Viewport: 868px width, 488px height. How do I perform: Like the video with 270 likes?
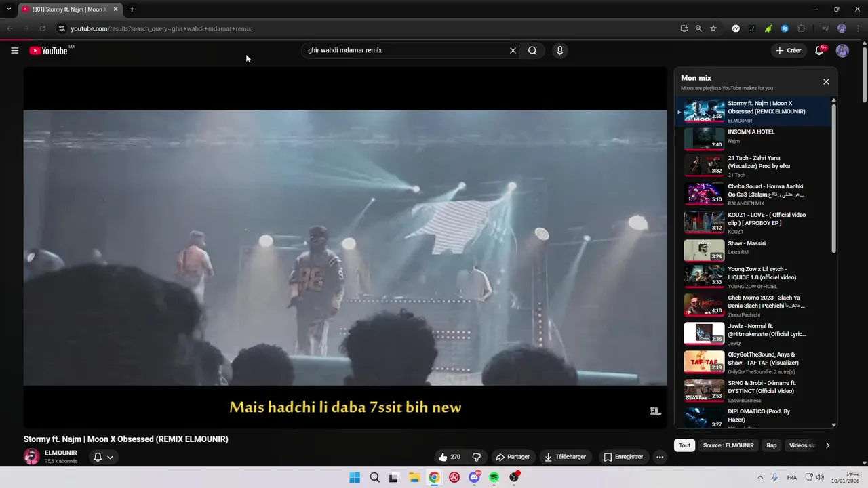coord(450,457)
